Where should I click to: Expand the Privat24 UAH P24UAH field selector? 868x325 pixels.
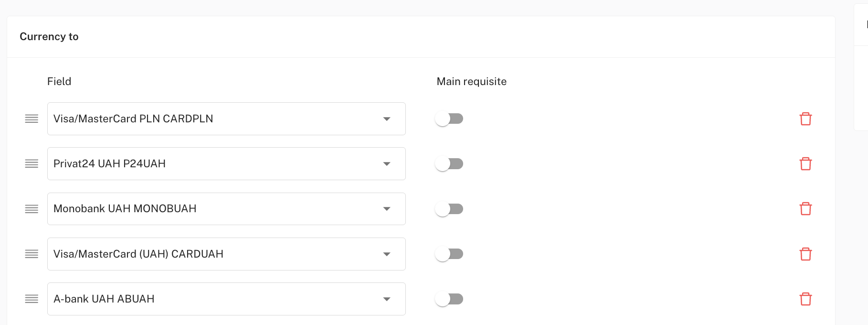(x=226, y=163)
